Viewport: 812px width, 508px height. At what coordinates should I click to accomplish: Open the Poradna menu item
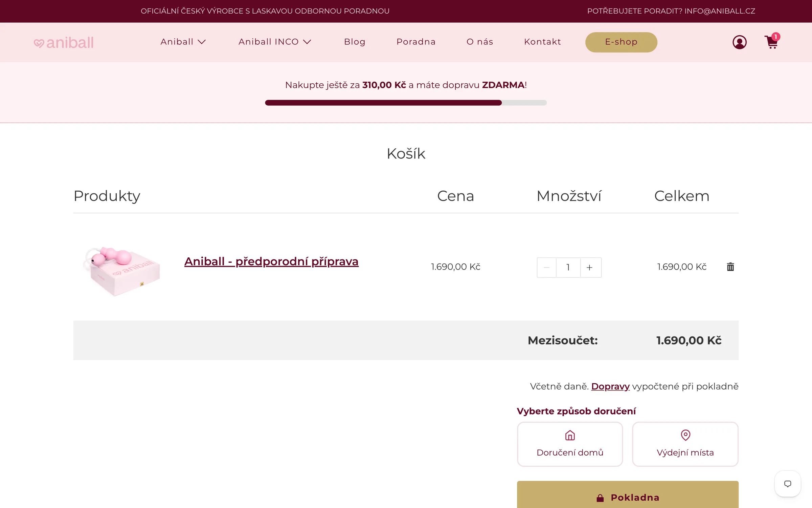pos(416,42)
